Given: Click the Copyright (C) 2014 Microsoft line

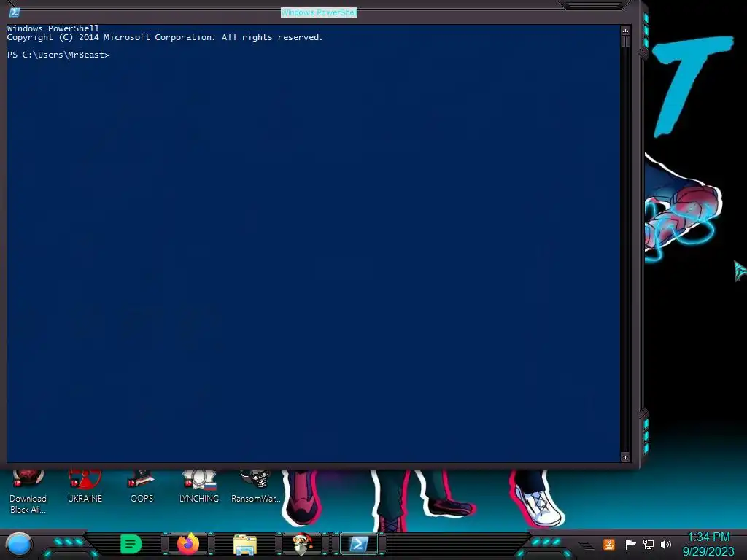Looking at the screenshot, I should point(165,37).
